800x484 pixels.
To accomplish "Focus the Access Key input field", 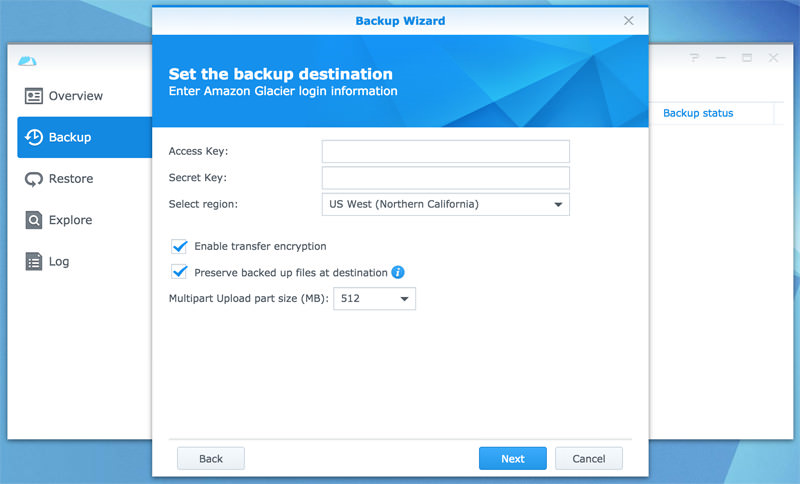I will coord(445,151).
